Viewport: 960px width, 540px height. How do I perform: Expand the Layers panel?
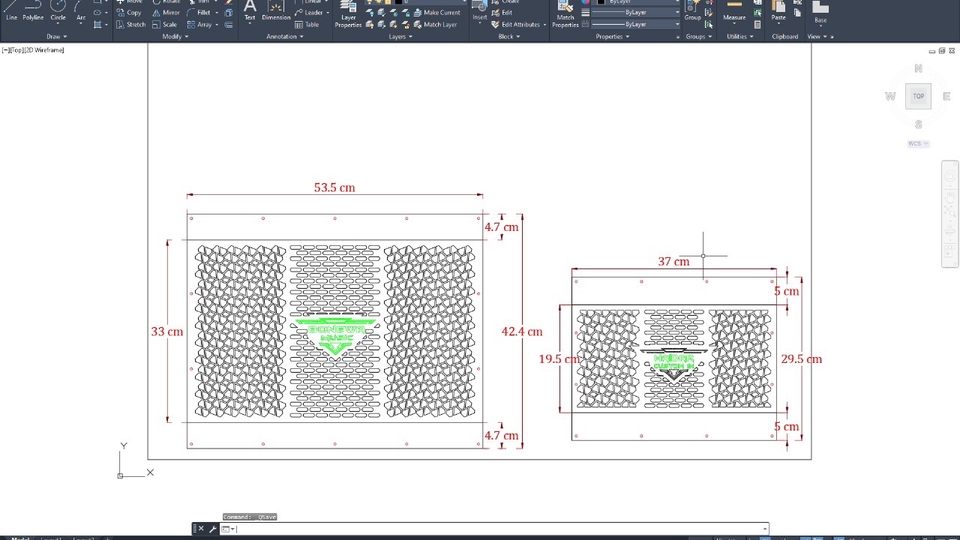point(400,37)
